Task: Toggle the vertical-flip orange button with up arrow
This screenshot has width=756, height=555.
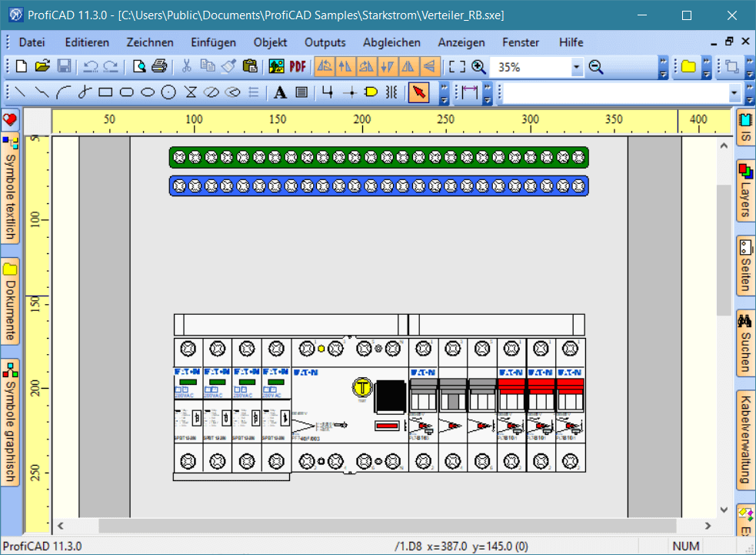Action: click(x=345, y=66)
